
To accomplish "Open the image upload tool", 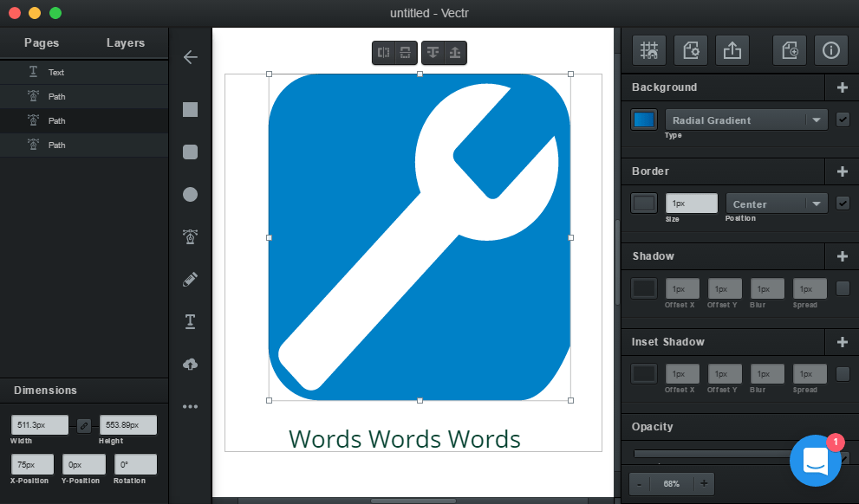I will [190, 364].
